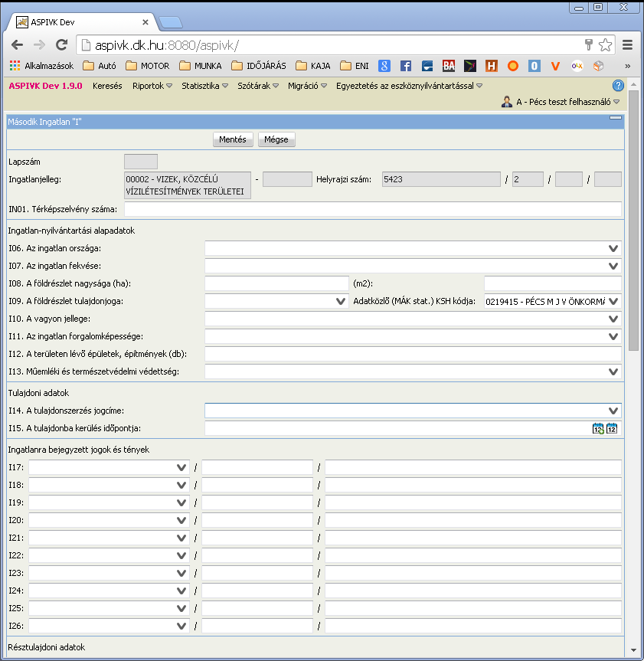Expand the I26 first dropdown
The height and width of the screenshot is (661, 644).
click(181, 626)
